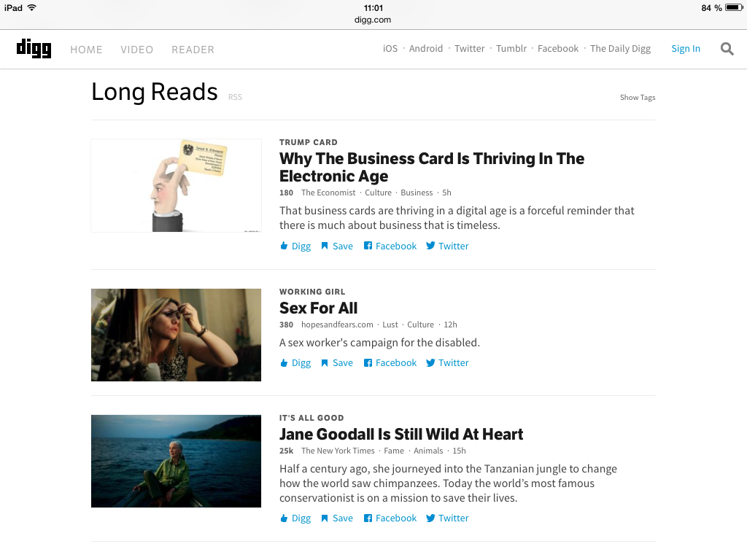Image resolution: width=747 pixels, height=560 pixels.
Task: Click thumbs-up Digg icon for Jane Goodall article
Action: click(284, 518)
